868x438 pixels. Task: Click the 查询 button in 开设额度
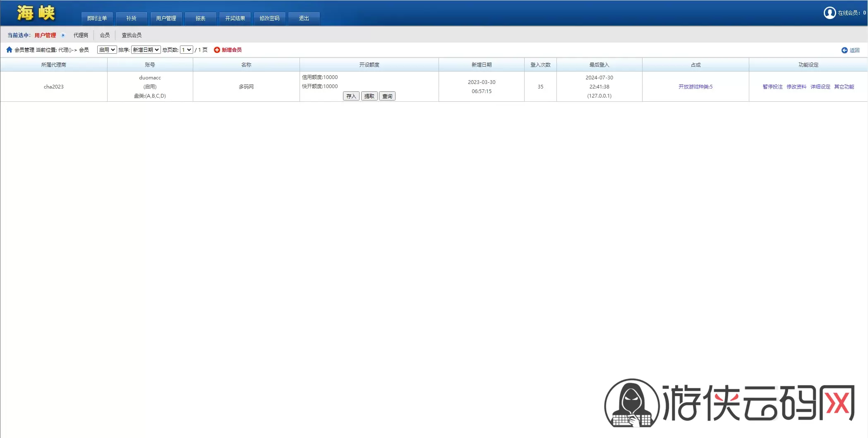[x=387, y=96]
